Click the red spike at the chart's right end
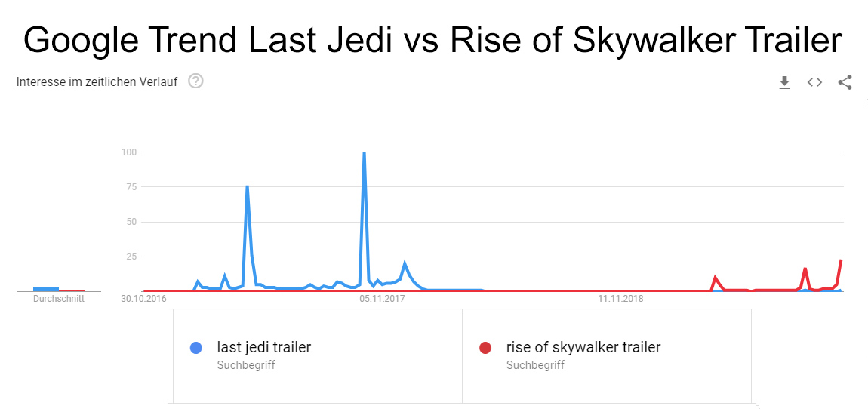868x418 pixels. [x=841, y=261]
